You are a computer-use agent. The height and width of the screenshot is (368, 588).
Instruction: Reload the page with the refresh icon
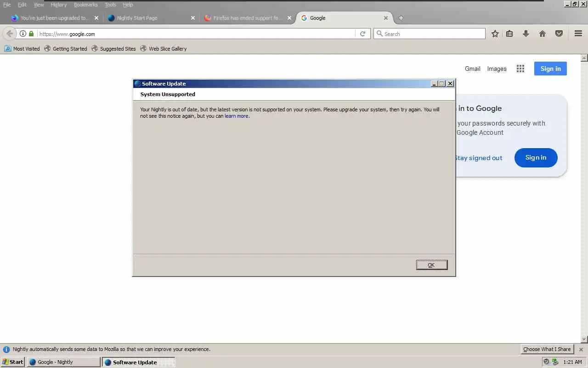[362, 34]
